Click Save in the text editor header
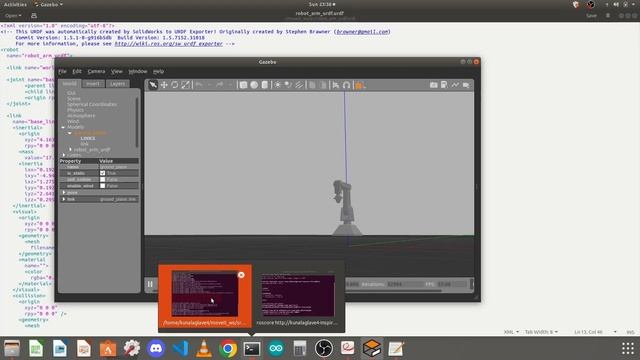Screen dimensions: 640x360 point(591,16)
